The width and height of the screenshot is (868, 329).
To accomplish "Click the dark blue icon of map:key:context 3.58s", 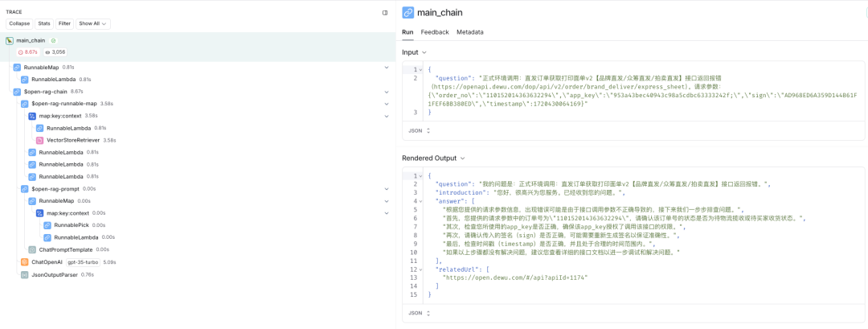I will click(x=32, y=116).
